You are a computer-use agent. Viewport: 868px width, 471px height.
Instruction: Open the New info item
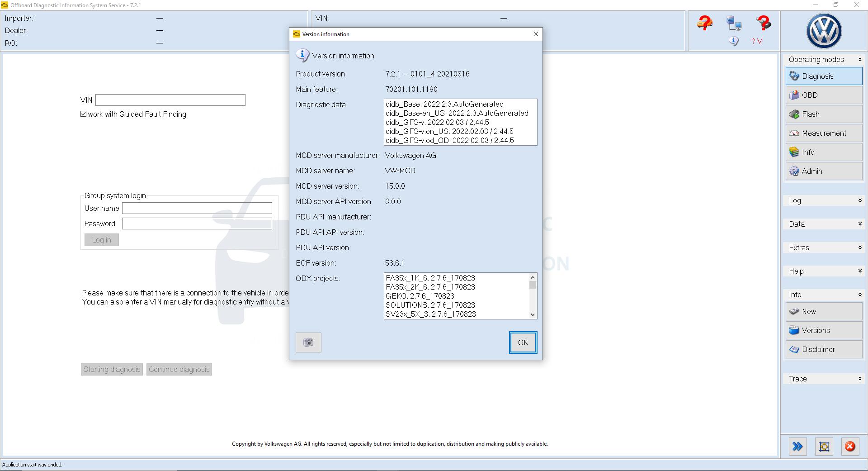[x=824, y=311]
